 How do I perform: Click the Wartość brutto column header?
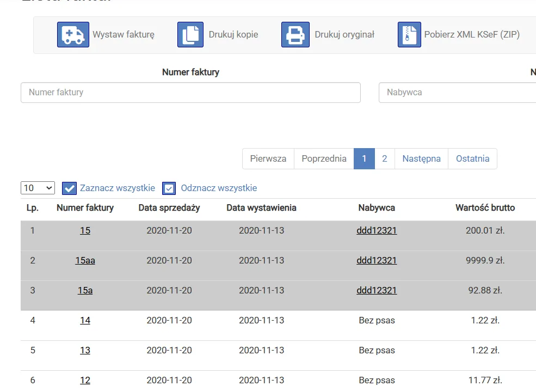[x=485, y=208]
